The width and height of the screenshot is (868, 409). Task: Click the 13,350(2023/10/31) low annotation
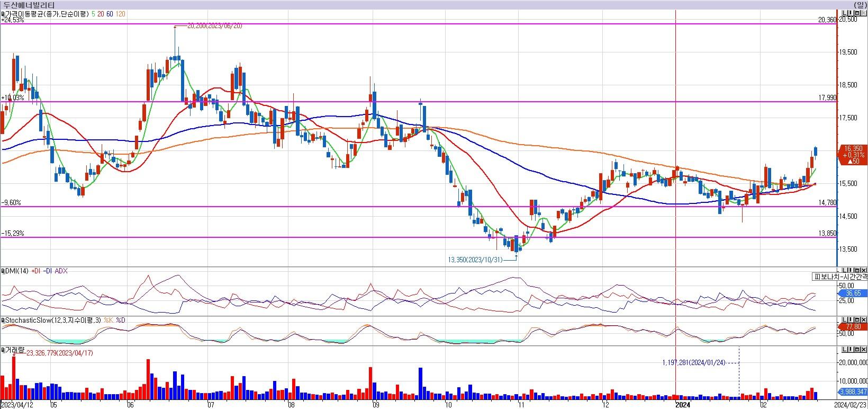[474, 260]
